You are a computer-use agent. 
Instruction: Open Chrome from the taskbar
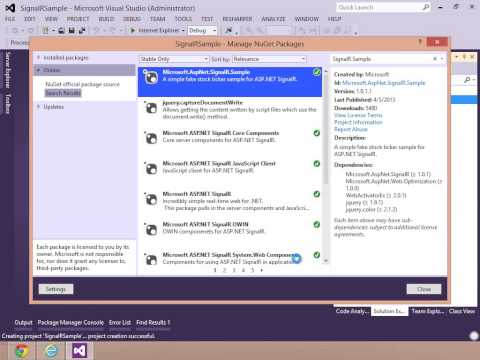pos(22,350)
